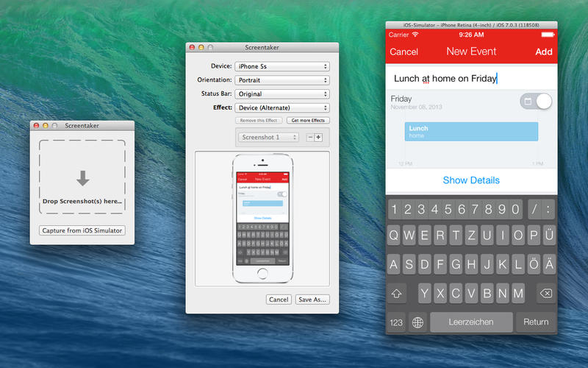Click the drop arrow icon in the small Screentaker window

coord(83,178)
